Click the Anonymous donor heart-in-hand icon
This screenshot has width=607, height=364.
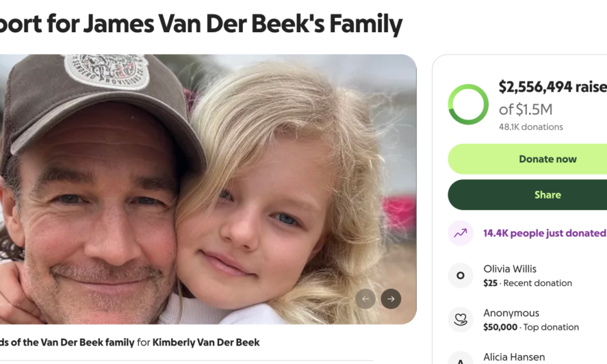tap(460, 320)
